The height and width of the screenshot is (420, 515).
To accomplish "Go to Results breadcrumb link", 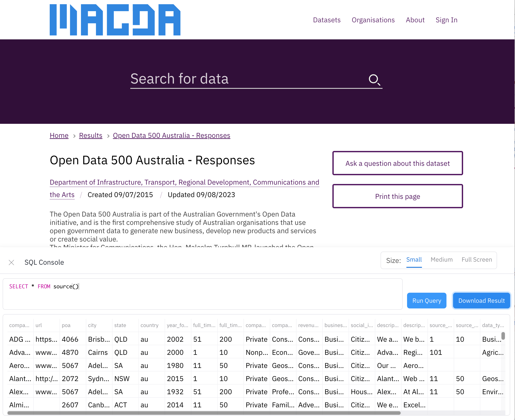I will pyautogui.click(x=91, y=135).
